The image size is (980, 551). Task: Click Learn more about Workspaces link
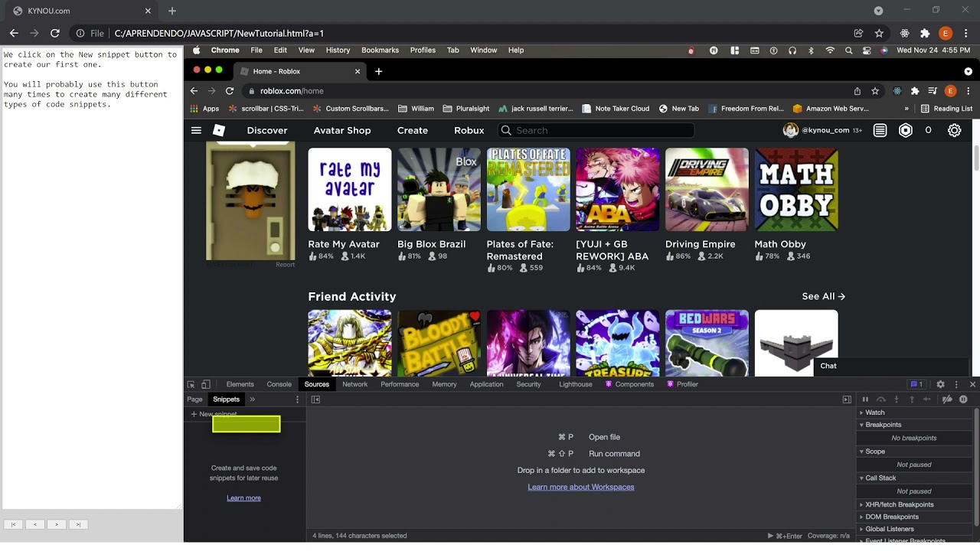pos(581,487)
